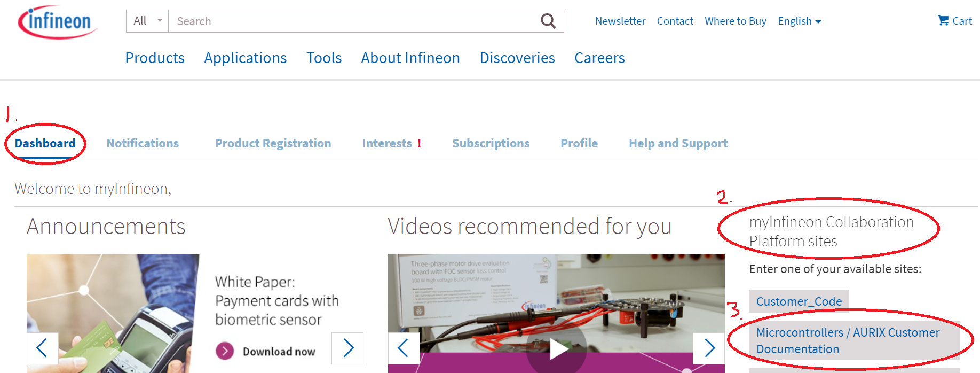Open the Applications menu
980x373 pixels.
(246, 58)
